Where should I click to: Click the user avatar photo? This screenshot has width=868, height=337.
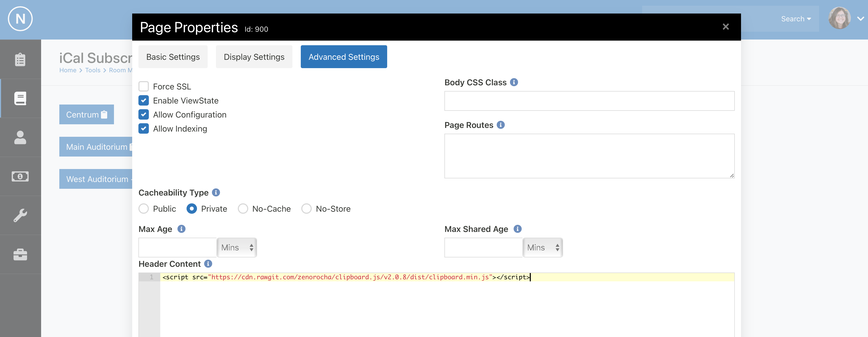(840, 18)
